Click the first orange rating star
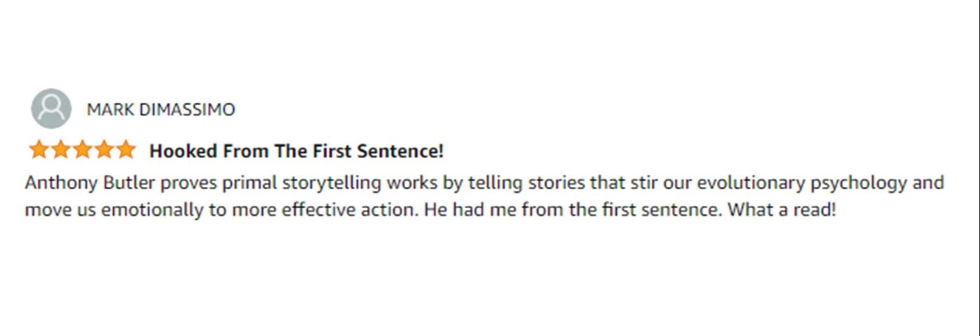Screen dimensions: 980x336 point(38,150)
